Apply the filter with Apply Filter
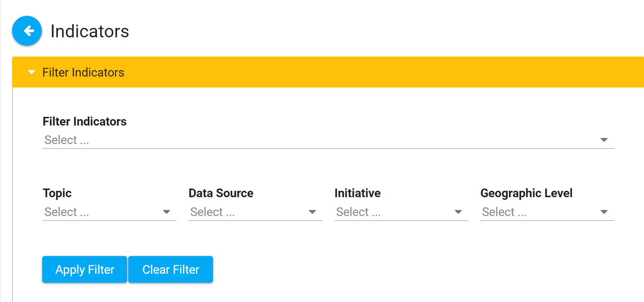This screenshot has height=302, width=644. click(85, 270)
